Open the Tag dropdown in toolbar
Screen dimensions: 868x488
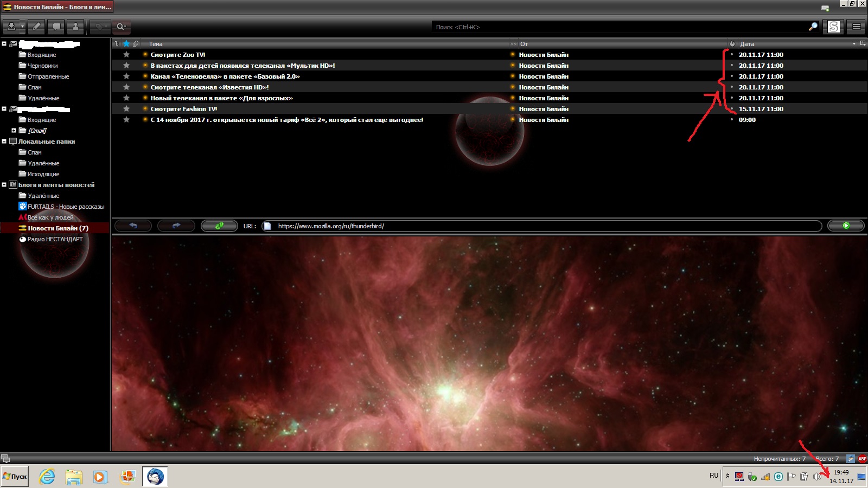pyautogui.click(x=100, y=26)
